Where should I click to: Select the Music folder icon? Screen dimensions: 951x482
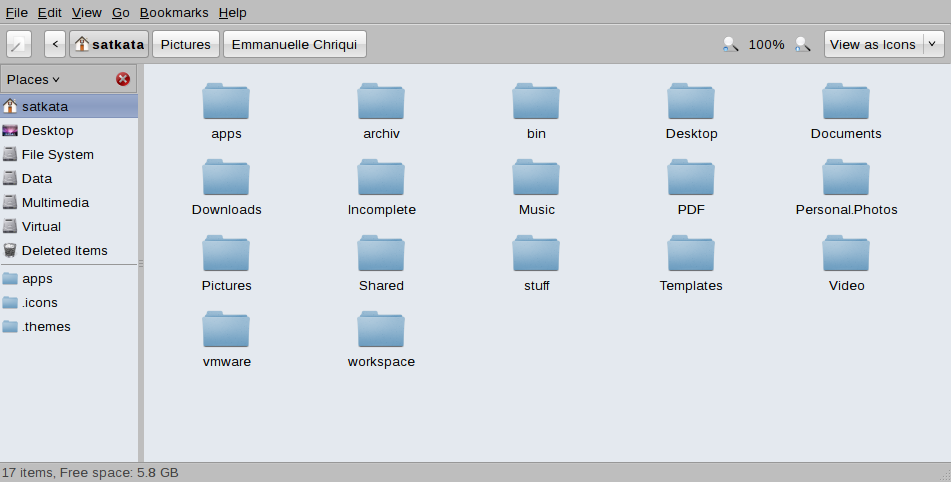pos(536,177)
